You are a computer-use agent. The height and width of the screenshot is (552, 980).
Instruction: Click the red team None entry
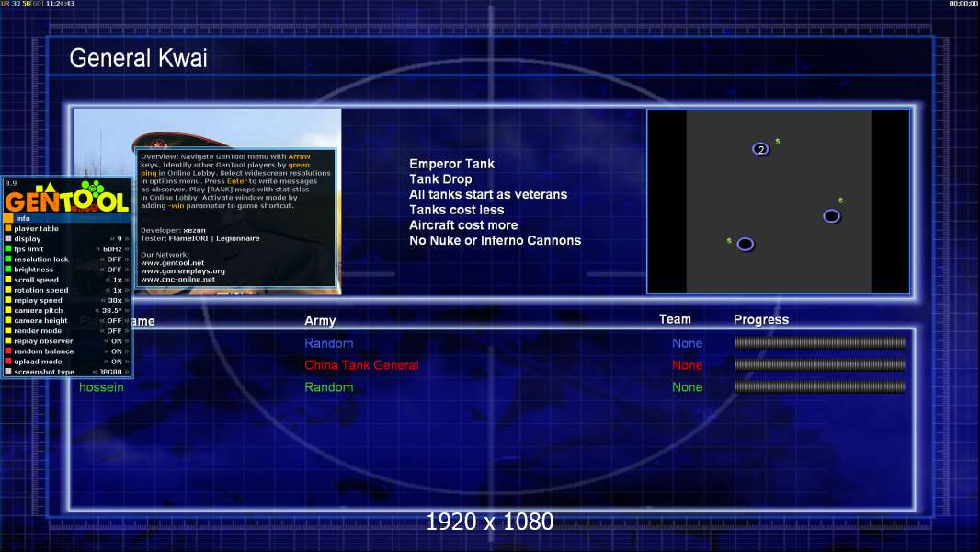pos(687,365)
